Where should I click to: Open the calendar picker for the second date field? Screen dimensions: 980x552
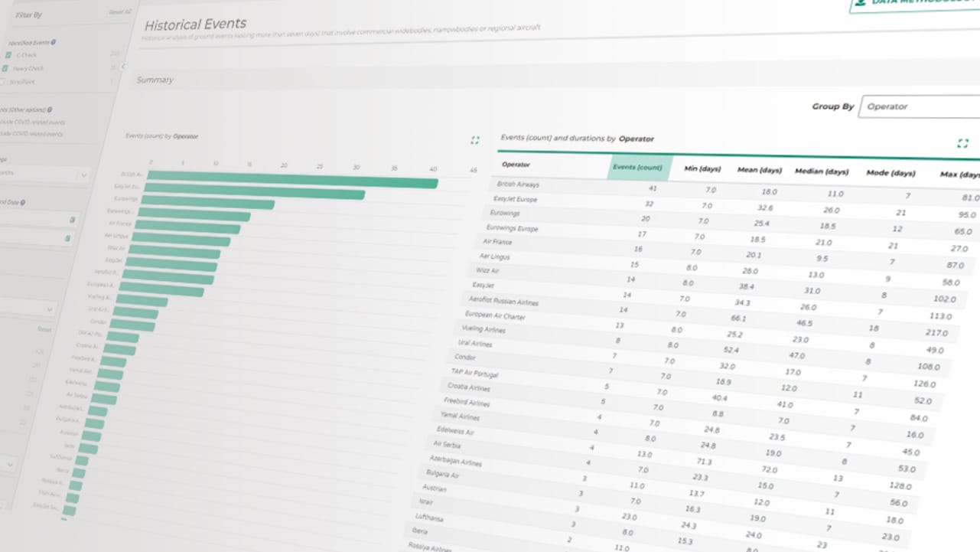pyautogui.click(x=67, y=239)
